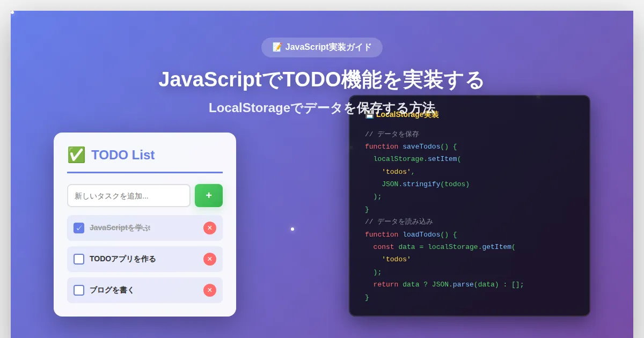
Task: Tick the ブログを書く checkbox
Action: point(79,290)
